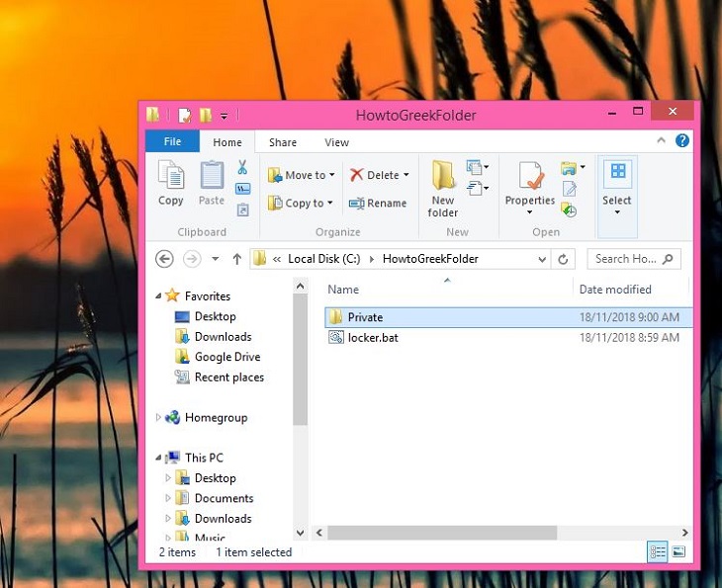Screen dimensions: 722x588
Task: Click the Paste shortcut icon
Action: (242, 210)
